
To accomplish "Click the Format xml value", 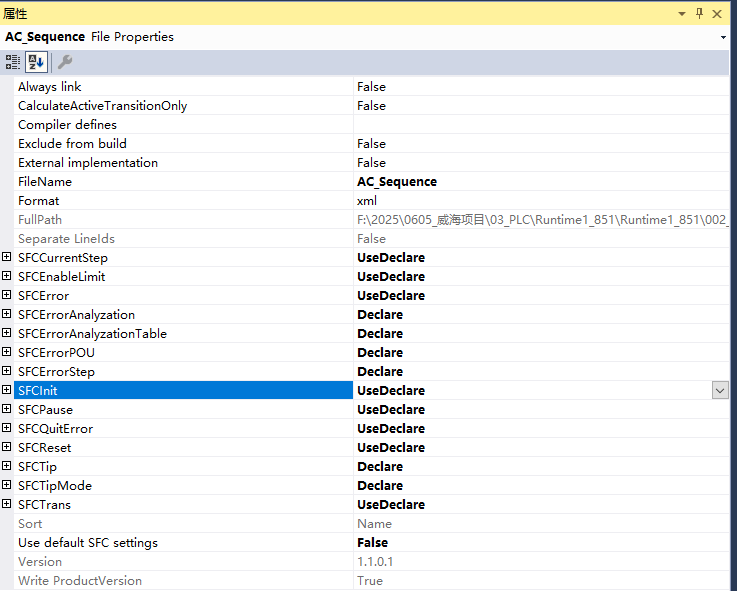I will tap(367, 201).
